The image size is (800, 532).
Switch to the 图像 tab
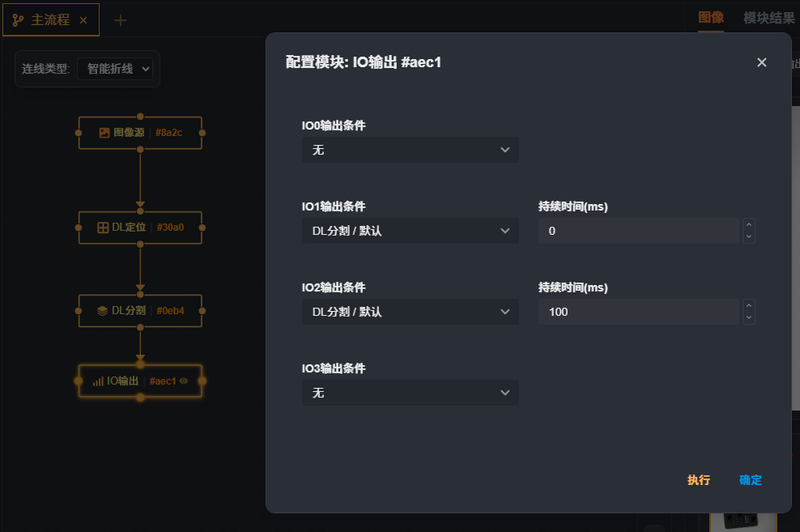[711, 18]
